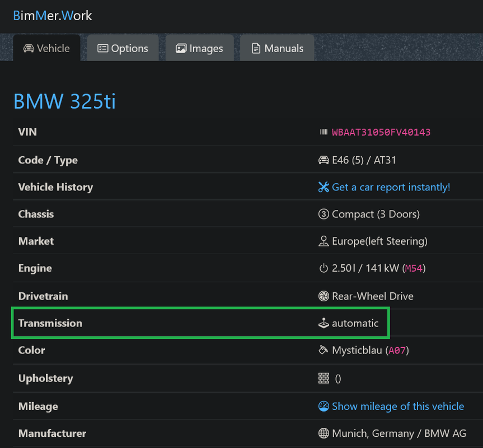Viewport: 483px width, 448px height.
Task: Click the picture icon in Images tab
Action: click(x=181, y=48)
